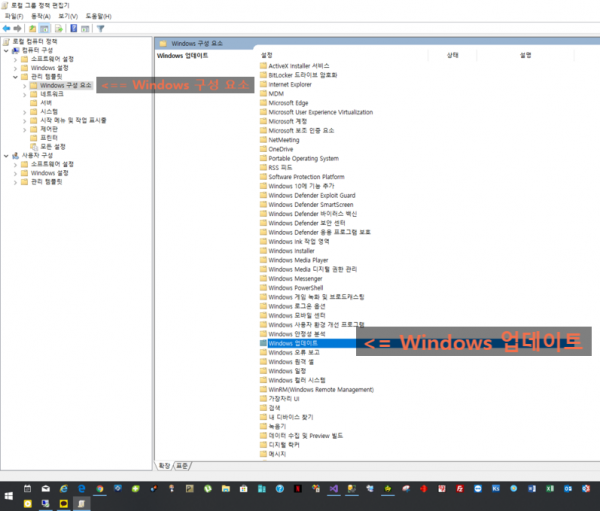Image resolution: width=600 pixels, height=511 pixels.
Task: Expand the Windows 구성 요소 tree node
Action: (x=24, y=86)
